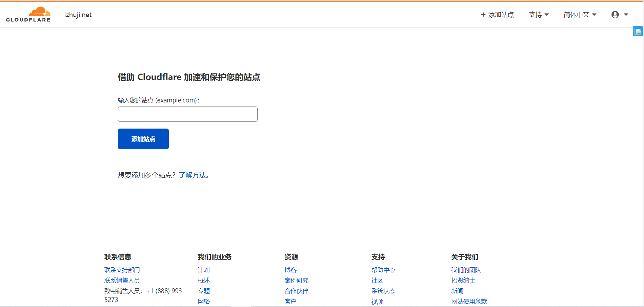
Task: Open the 网络 footer link
Action: coord(204,302)
